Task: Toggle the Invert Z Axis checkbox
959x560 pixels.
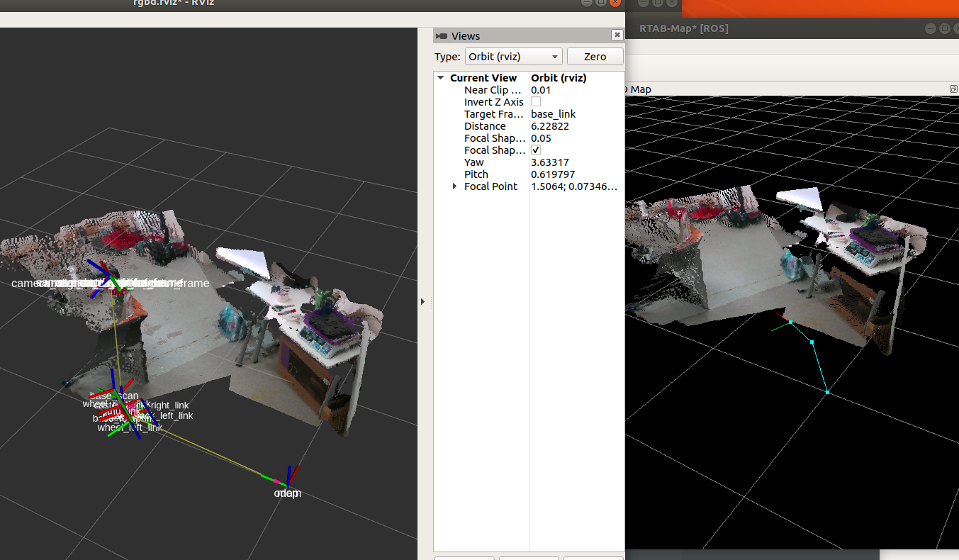Action: pos(536,102)
